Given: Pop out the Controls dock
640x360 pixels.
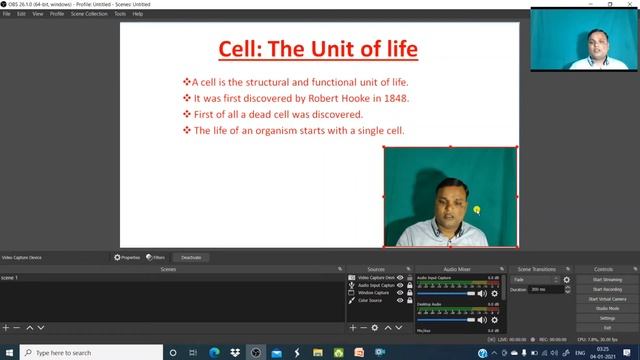Looking at the screenshot, I should 635,269.
